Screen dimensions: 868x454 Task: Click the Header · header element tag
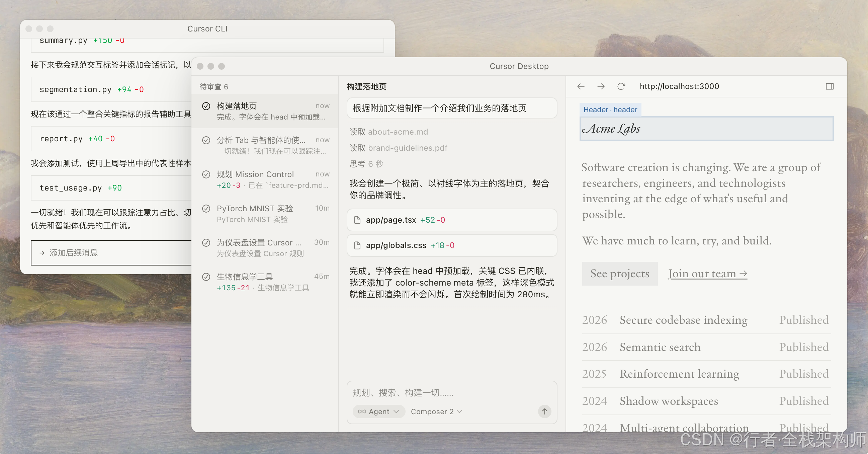pyautogui.click(x=610, y=110)
